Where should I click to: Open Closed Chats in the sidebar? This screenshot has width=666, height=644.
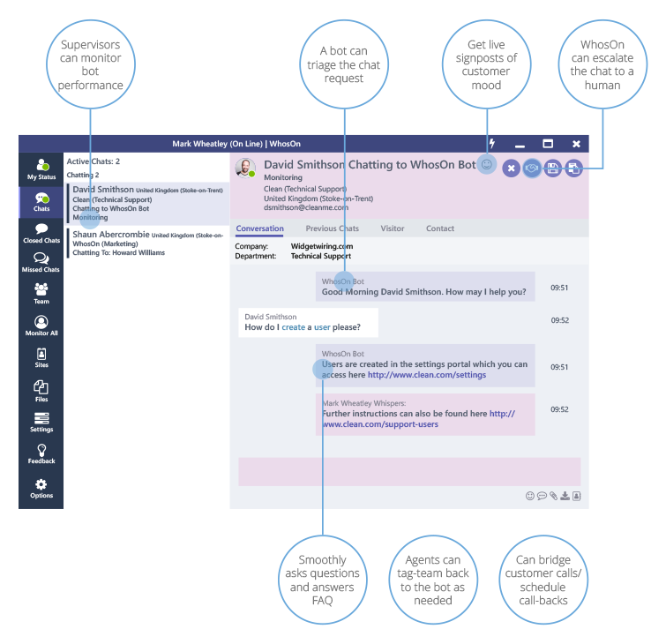pyautogui.click(x=41, y=232)
